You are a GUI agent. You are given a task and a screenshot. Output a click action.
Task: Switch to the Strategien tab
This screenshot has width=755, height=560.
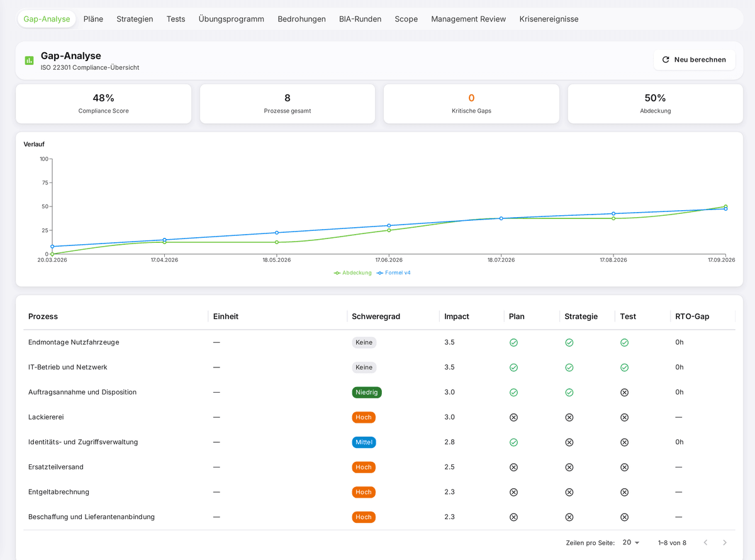pyautogui.click(x=135, y=19)
